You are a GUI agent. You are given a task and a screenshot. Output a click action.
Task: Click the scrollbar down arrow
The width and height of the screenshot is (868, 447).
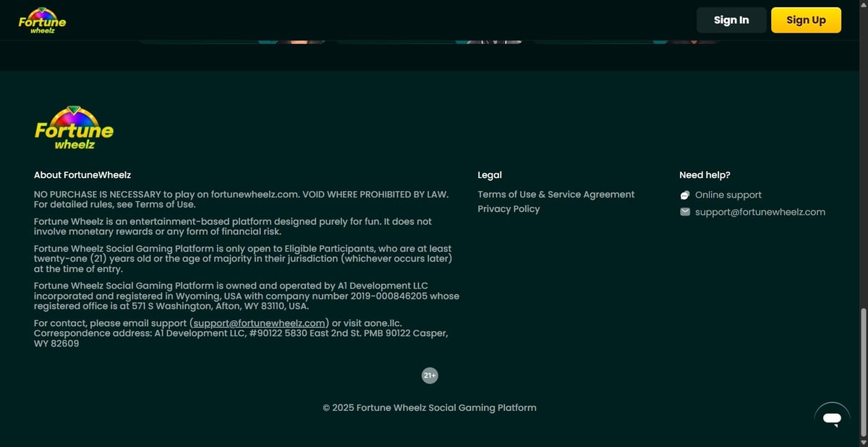click(862, 442)
